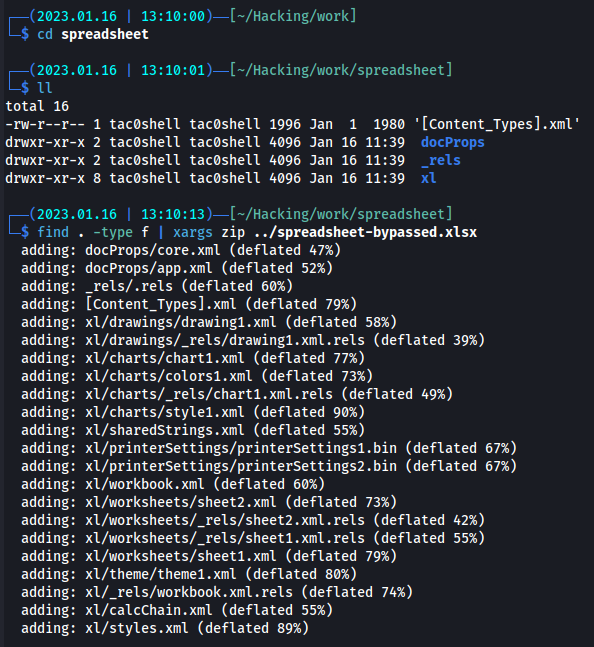The height and width of the screenshot is (647, 594).
Task: Select the blue 'xl' directory name
Action: 429,178
